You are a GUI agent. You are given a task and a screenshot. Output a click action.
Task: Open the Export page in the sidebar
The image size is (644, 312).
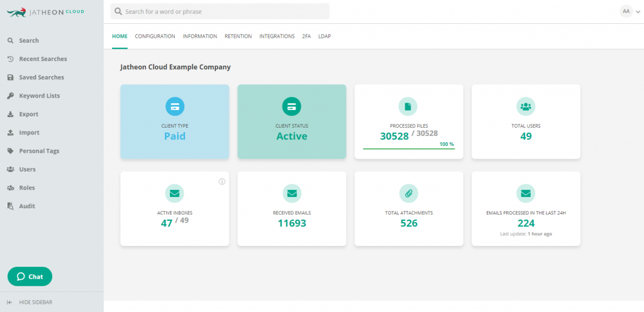(29, 114)
